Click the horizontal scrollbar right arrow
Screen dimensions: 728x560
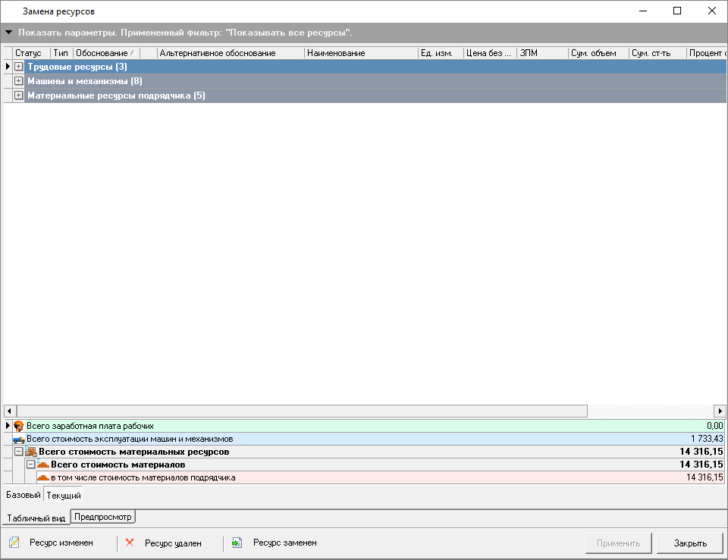720,411
